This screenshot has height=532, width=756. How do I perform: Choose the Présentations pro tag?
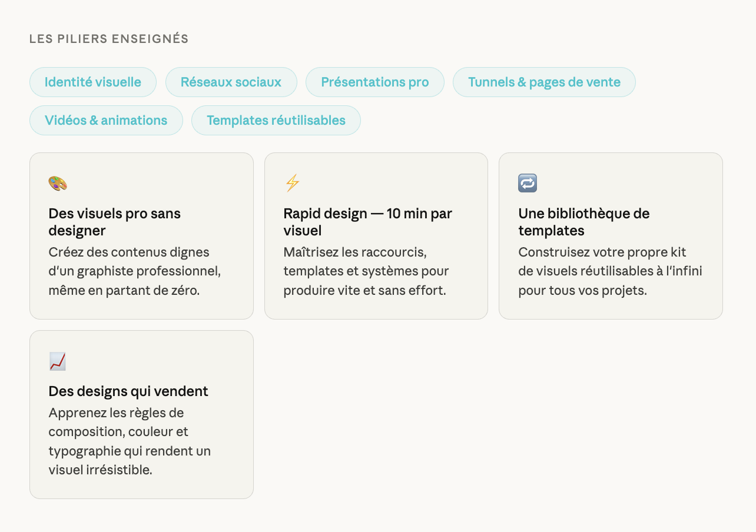click(374, 82)
